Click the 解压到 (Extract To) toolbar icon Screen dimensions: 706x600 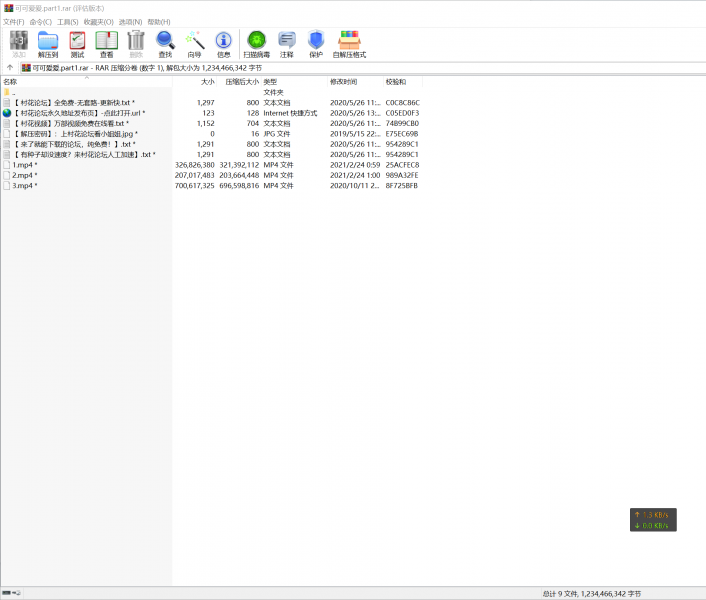tap(48, 44)
